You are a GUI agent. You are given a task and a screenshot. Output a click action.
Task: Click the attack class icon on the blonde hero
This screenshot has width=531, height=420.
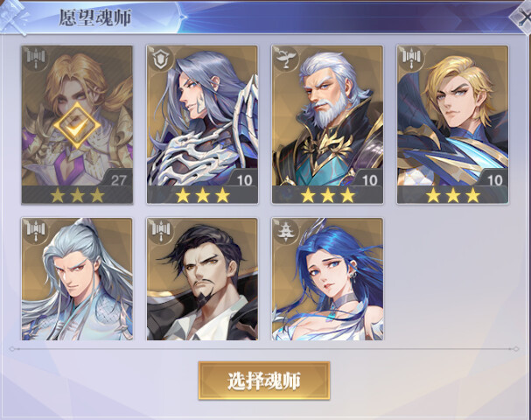(411, 59)
